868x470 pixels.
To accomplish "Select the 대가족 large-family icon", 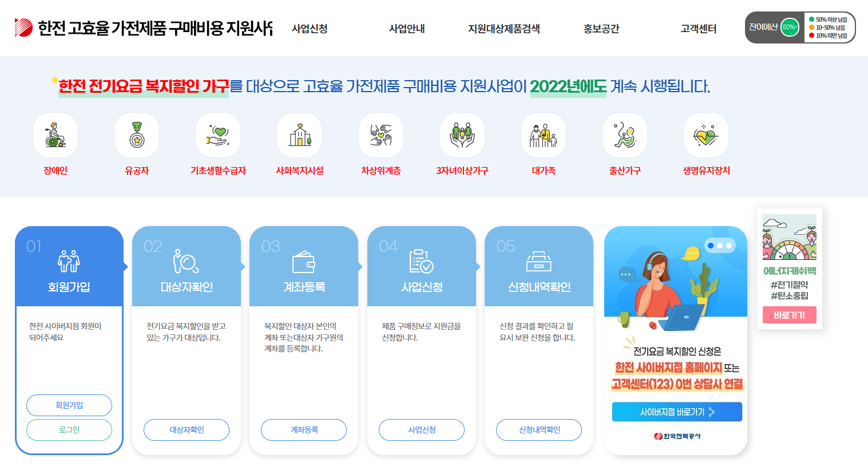I will click(x=543, y=135).
